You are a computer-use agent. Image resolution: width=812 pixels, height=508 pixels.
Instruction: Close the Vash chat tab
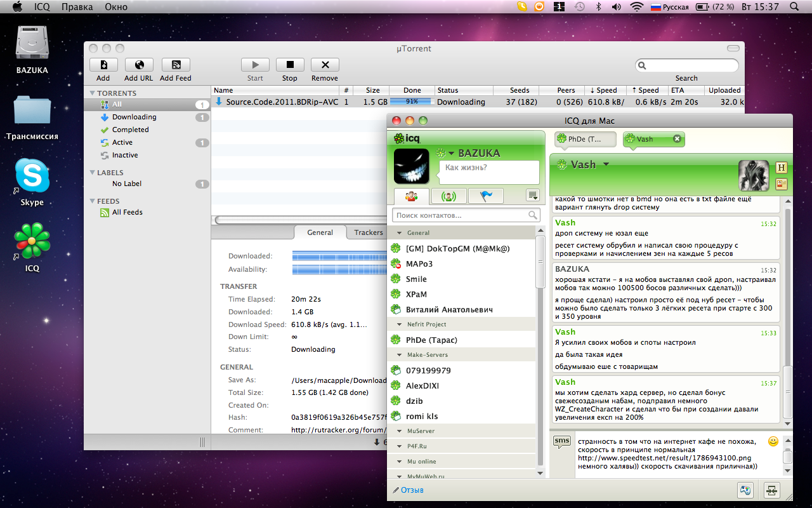click(x=677, y=139)
